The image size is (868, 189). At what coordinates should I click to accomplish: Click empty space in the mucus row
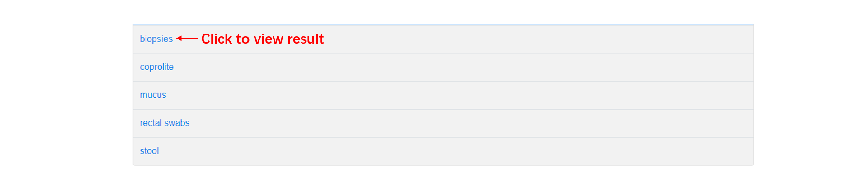452,96
